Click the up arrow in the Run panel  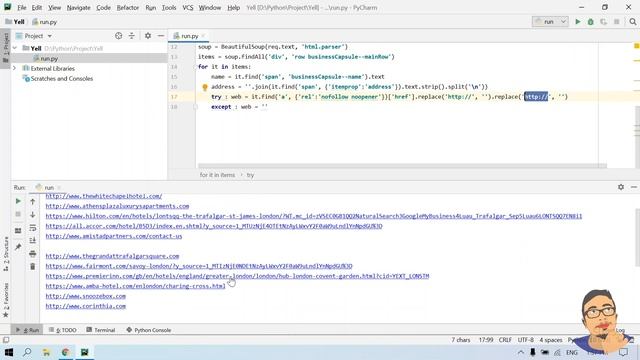pos(33,201)
